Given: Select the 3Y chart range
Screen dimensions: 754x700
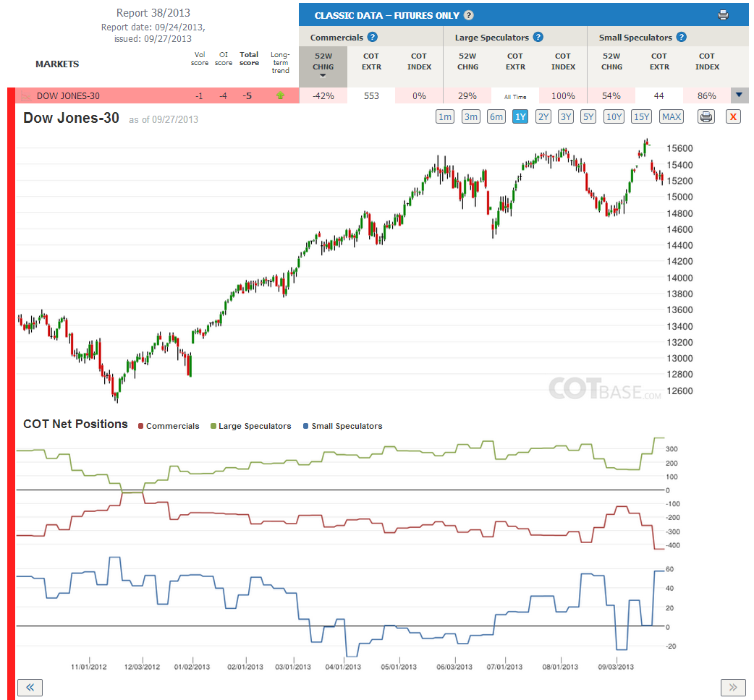Looking at the screenshot, I should [x=566, y=116].
